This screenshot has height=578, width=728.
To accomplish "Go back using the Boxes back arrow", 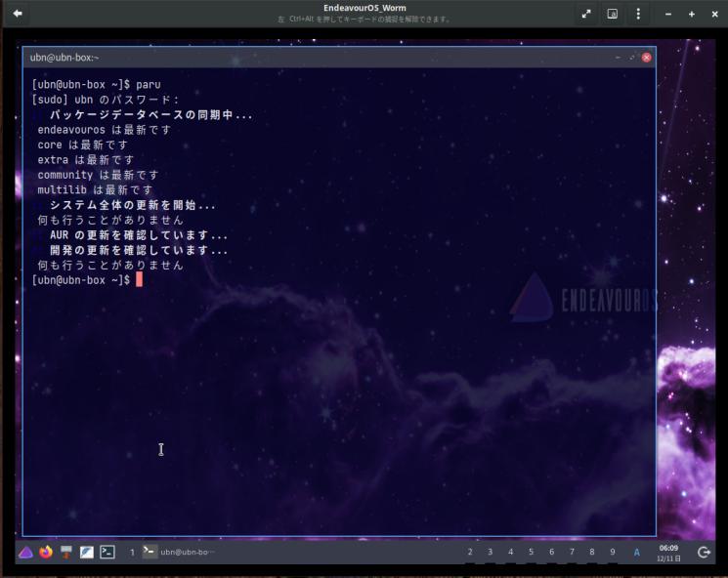I will point(18,14).
